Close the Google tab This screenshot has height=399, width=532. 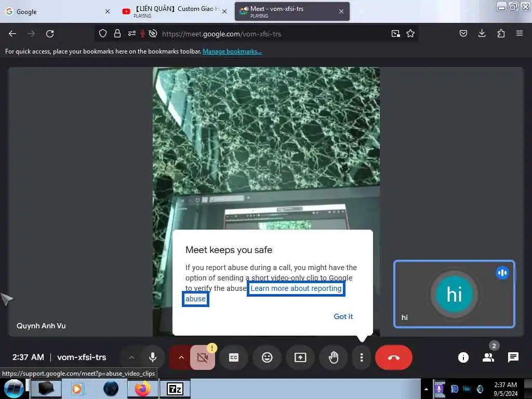click(108, 11)
